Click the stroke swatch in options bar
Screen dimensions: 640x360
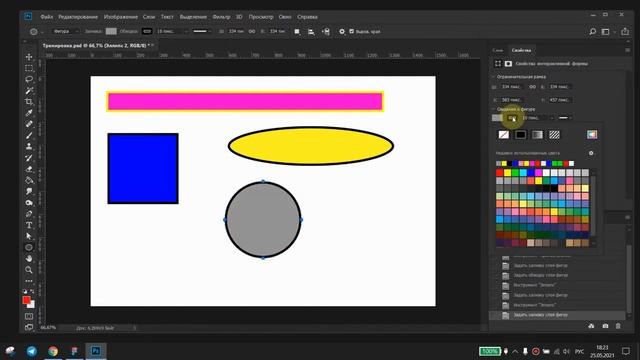tap(147, 31)
